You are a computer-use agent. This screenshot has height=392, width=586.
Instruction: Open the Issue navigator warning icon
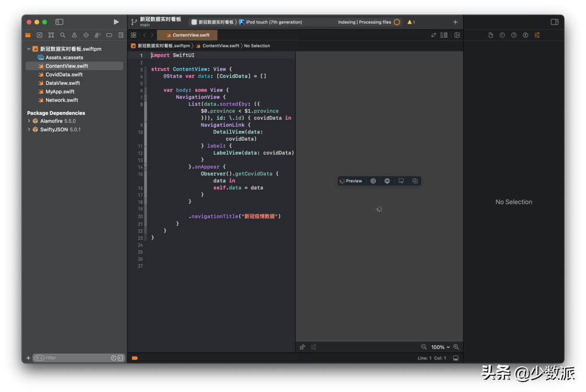74,35
